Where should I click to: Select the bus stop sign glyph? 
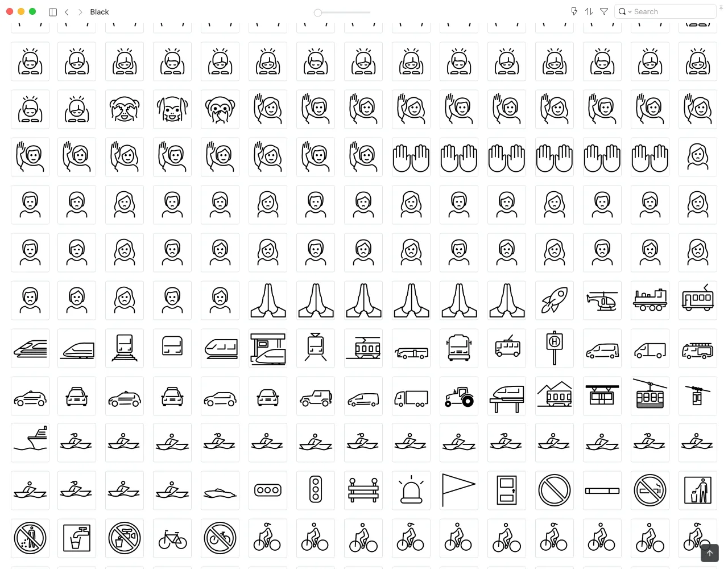pos(555,348)
